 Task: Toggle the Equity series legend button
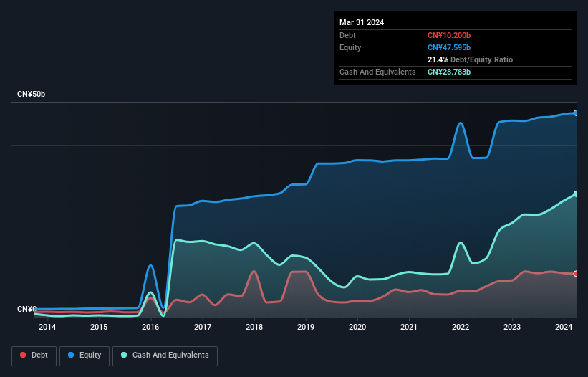[x=85, y=355]
